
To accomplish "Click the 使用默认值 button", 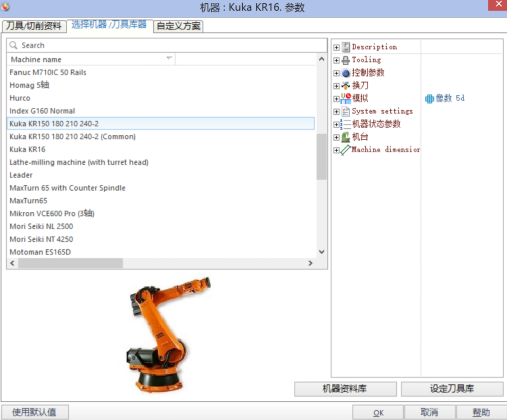I will click(x=35, y=412).
